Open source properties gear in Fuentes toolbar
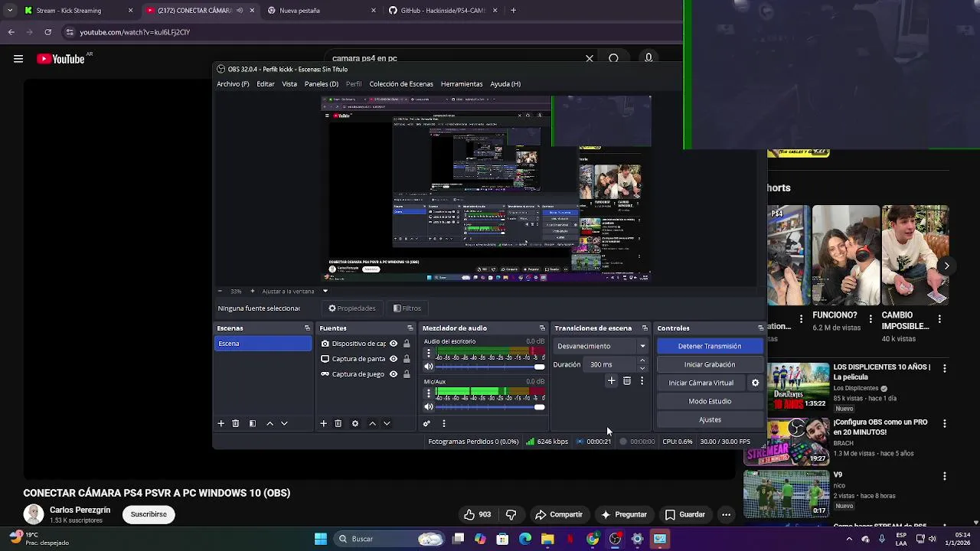 tap(354, 423)
